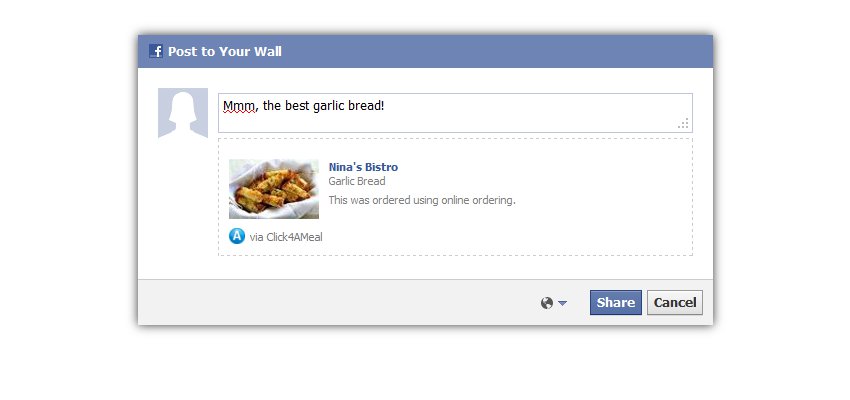Click the garlic bread photo thumbnail
This screenshot has height=400, width=850.
(x=274, y=188)
